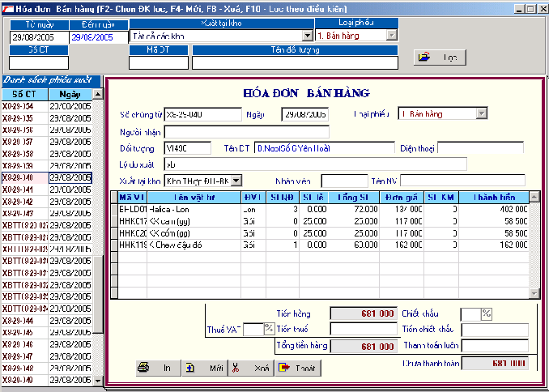
Task: Click the KK cam (gg) item cell
Action: 194,221
